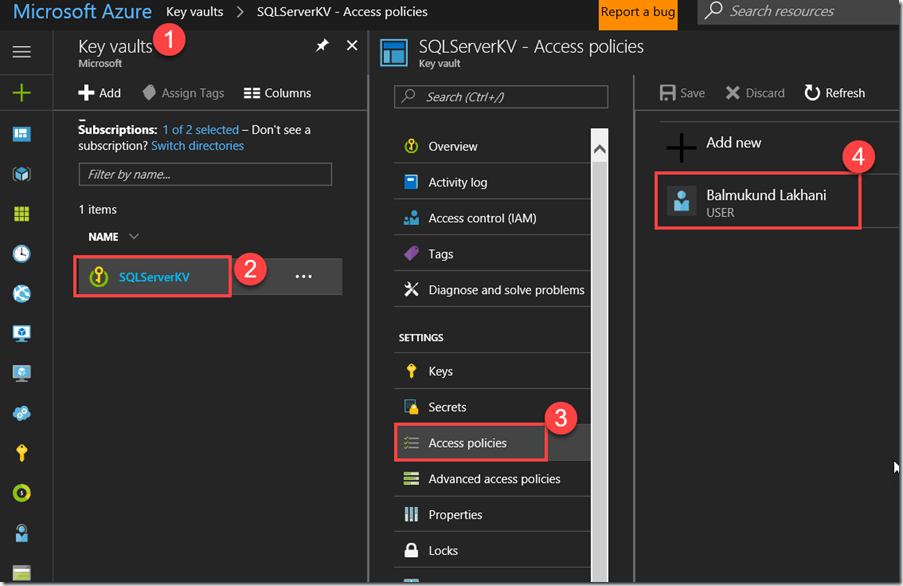Open ellipsis menu for SQLServerKV
The height and width of the screenshot is (586, 903).
pos(304,277)
